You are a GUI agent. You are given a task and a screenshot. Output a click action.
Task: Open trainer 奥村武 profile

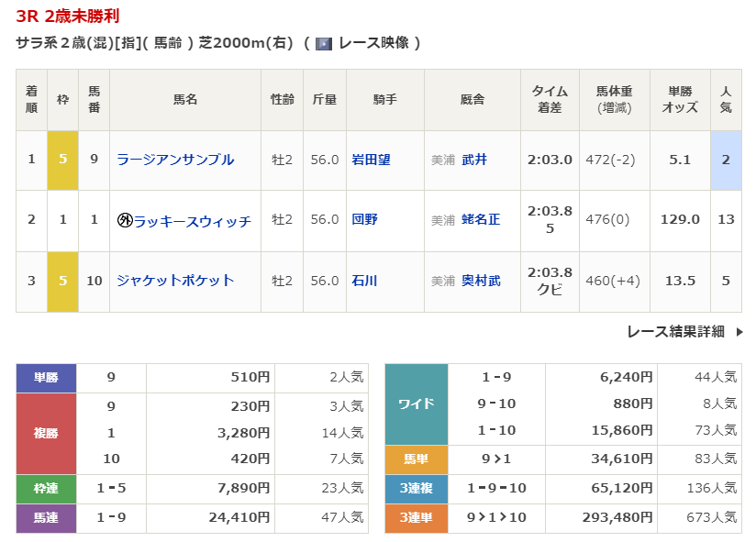pyautogui.click(x=481, y=281)
